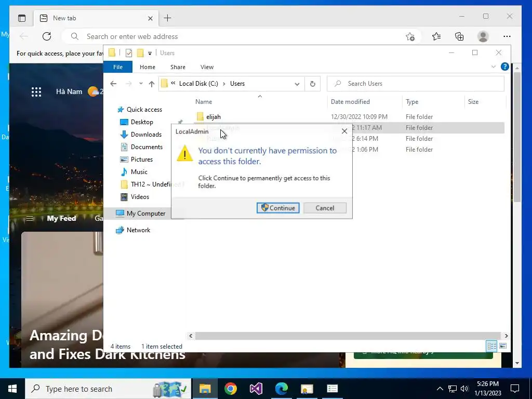Open Chrome from the taskbar
The width and height of the screenshot is (532, 399).
pos(230,389)
